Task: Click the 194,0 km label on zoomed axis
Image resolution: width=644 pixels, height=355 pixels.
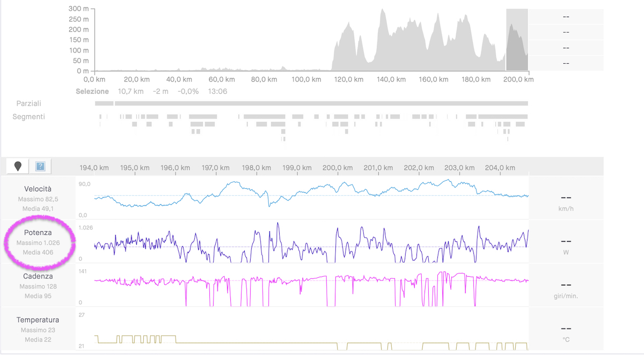Action: [94, 168]
